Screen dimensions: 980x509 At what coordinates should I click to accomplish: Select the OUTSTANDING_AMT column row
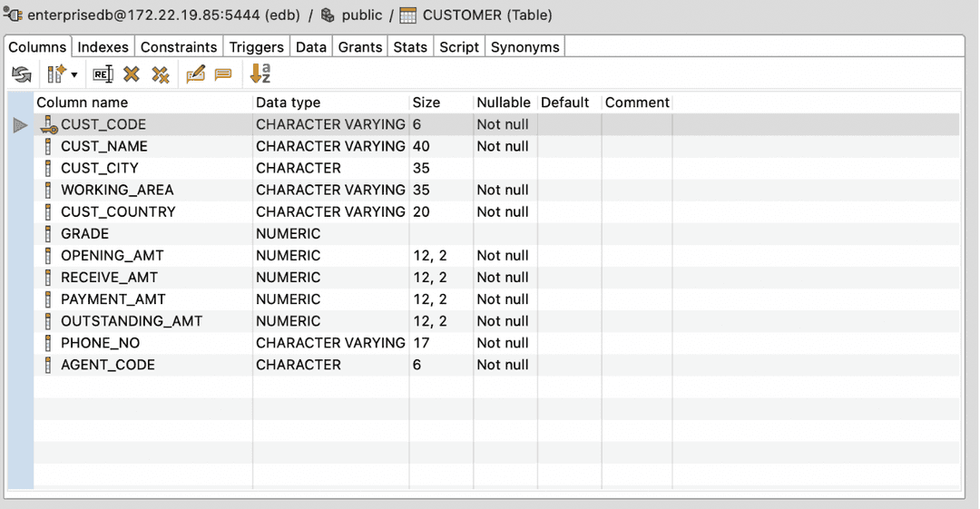point(132,321)
